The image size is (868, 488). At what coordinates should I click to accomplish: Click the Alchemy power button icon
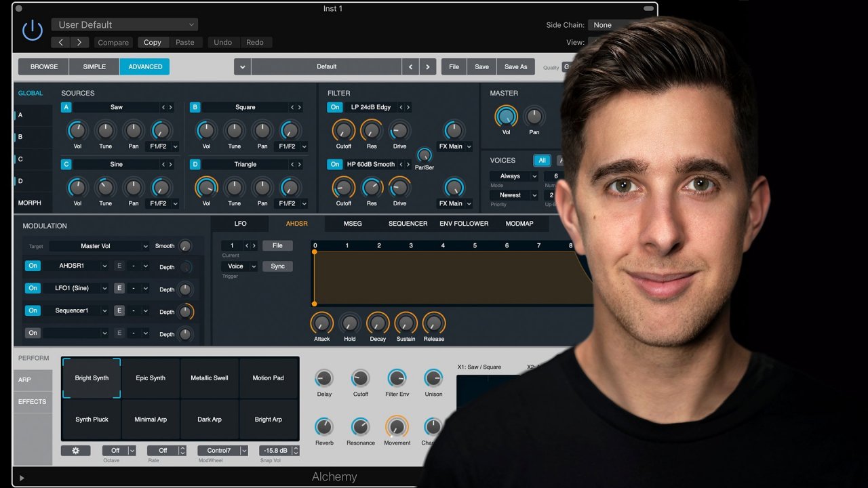point(32,30)
